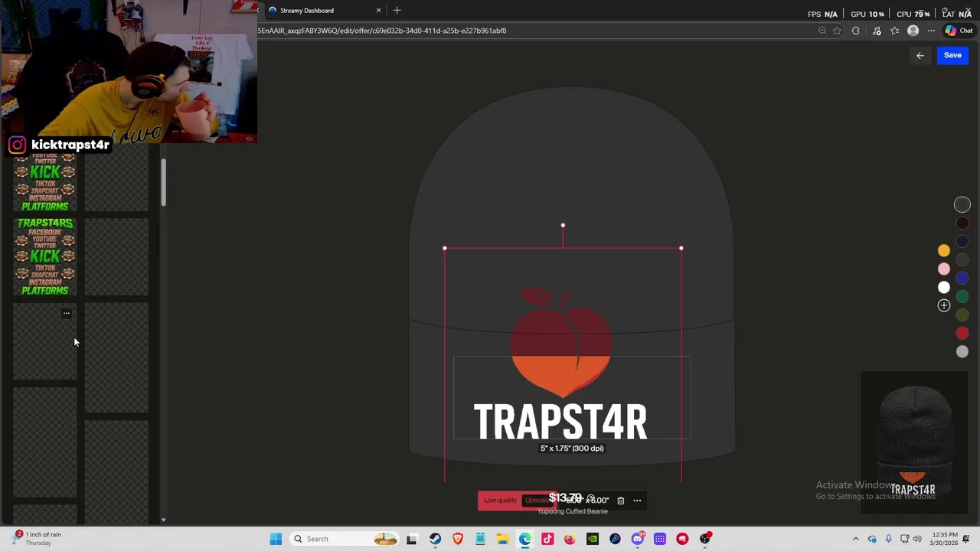The width and height of the screenshot is (980, 551).
Task: Pick the yellow color swatch
Action: point(944,250)
